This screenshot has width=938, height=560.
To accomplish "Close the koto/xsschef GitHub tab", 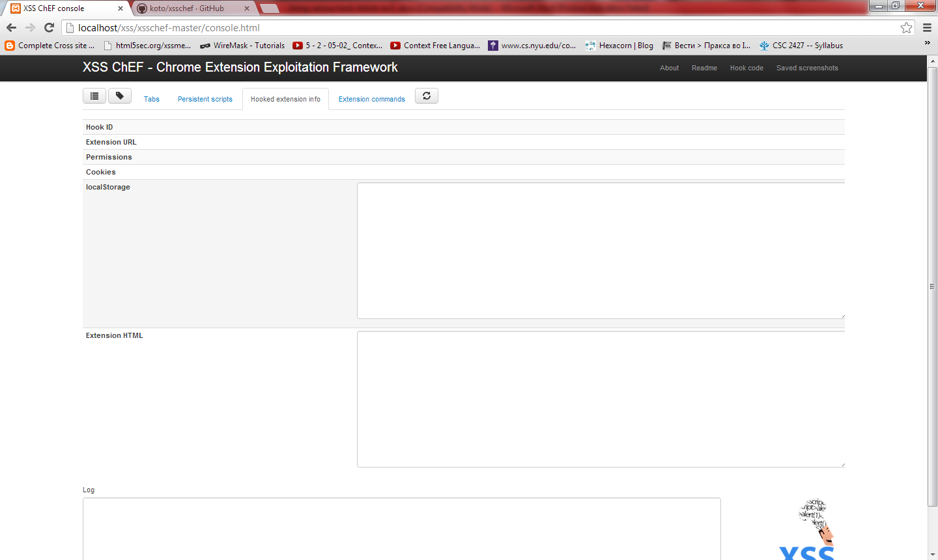I will pyautogui.click(x=247, y=8).
